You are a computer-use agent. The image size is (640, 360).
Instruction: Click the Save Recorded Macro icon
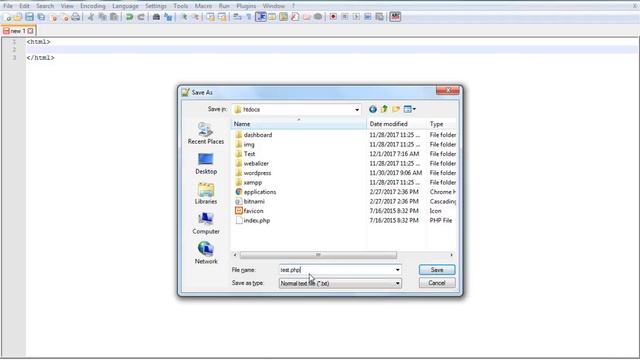379,17
